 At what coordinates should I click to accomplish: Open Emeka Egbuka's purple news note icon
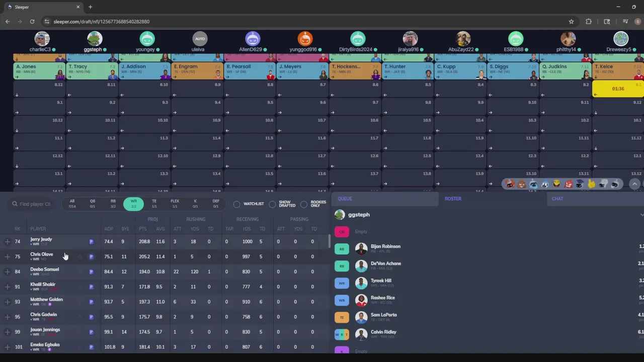[91, 347]
